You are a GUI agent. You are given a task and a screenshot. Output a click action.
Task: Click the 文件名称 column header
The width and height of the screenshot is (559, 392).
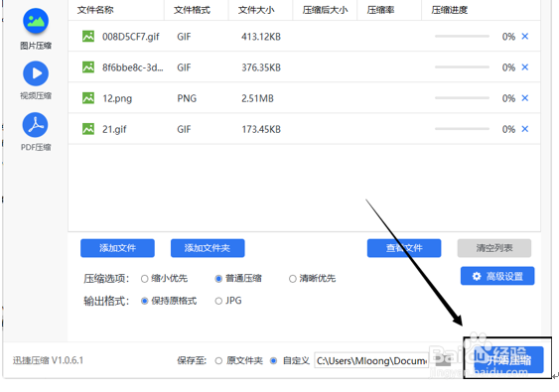[x=95, y=10]
